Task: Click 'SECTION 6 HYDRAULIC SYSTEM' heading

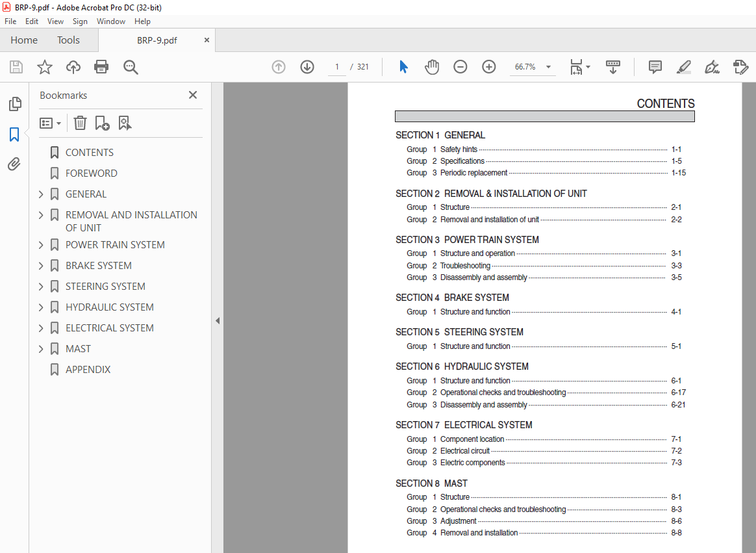Action: click(x=462, y=367)
